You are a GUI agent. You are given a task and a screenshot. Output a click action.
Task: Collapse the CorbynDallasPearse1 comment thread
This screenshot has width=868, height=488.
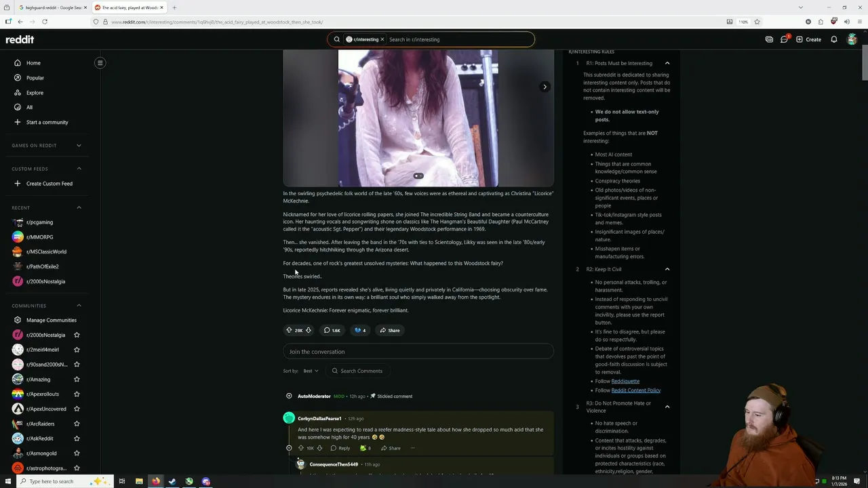tap(289, 448)
